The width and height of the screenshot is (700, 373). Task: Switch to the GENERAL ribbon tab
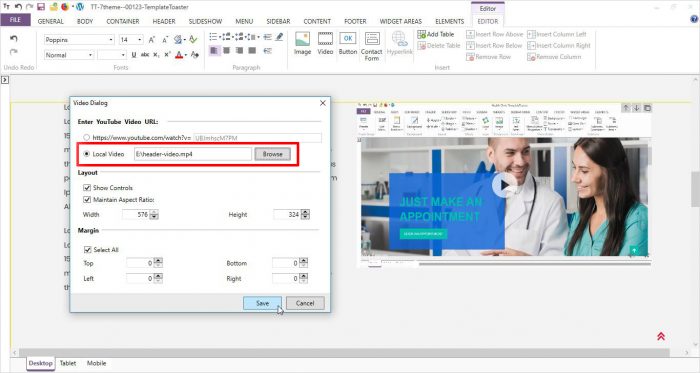50,21
